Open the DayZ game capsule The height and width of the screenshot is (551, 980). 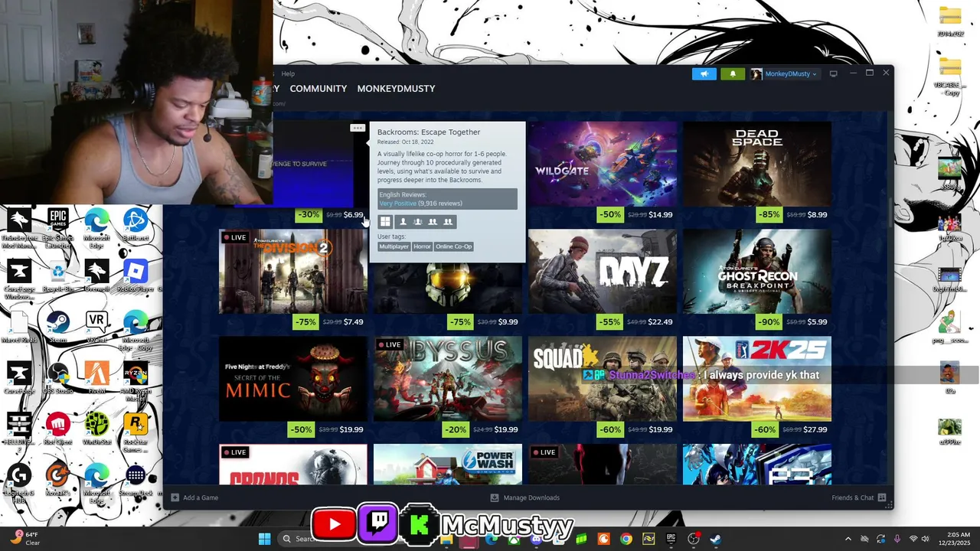(603, 272)
